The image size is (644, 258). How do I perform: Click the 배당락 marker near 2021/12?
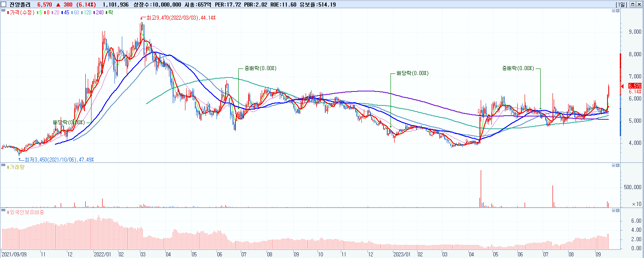click(69, 122)
